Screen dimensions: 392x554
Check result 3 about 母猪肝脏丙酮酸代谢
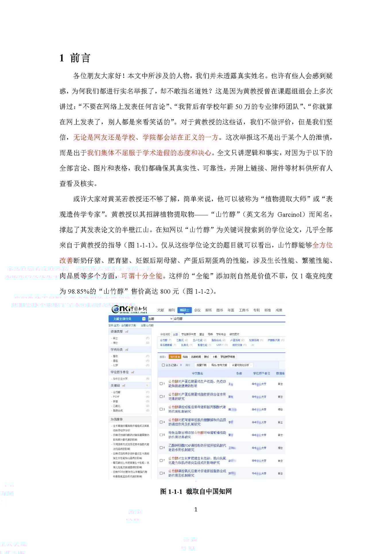(161, 409)
